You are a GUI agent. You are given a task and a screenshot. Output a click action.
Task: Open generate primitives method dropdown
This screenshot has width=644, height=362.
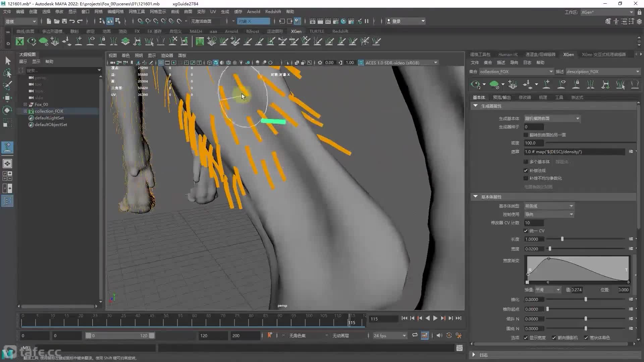click(x=552, y=118)
